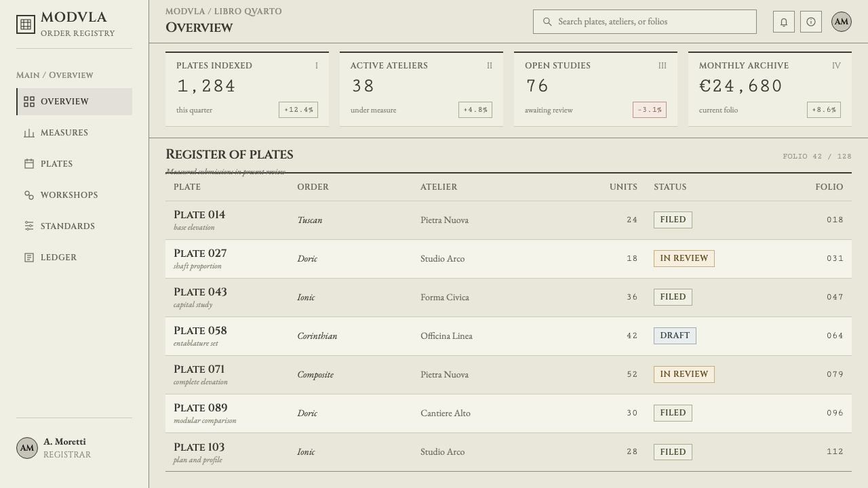Click the +12.4% change badge
The image size is (868, 488).
(298, 110)
